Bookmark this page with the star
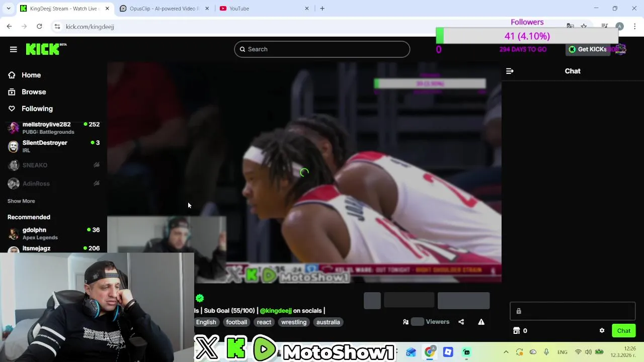The image size is (644, 362). [584, 26]
